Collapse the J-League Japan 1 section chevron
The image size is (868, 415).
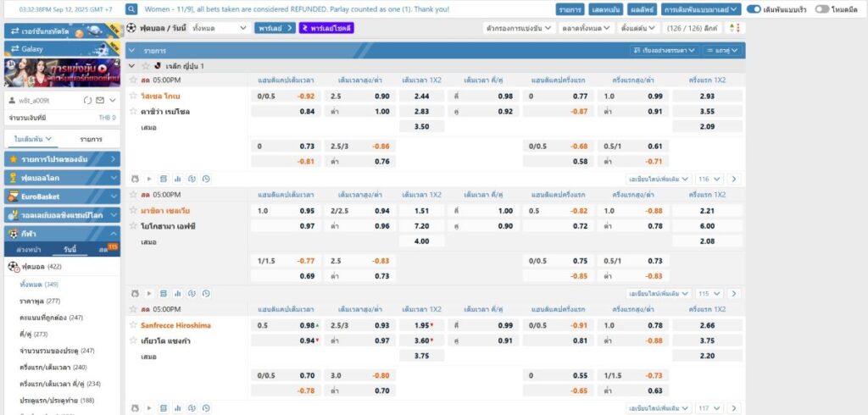pos(131,66)
